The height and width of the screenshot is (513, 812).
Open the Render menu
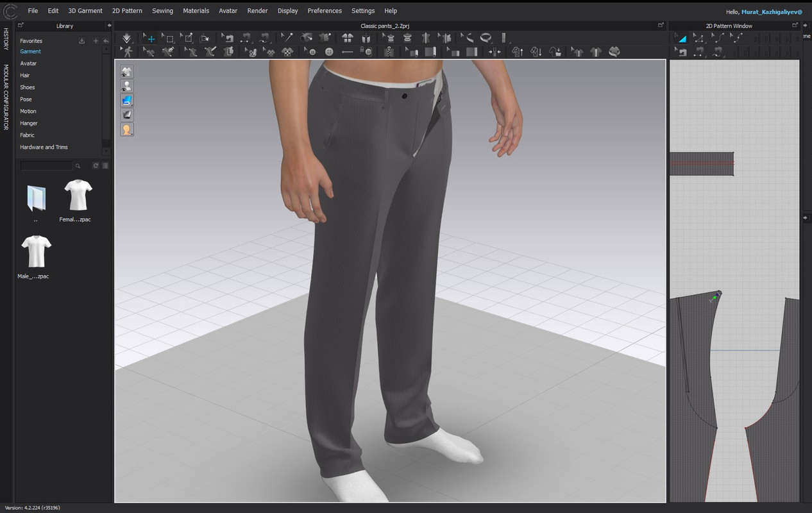click(x=257, y=11)
